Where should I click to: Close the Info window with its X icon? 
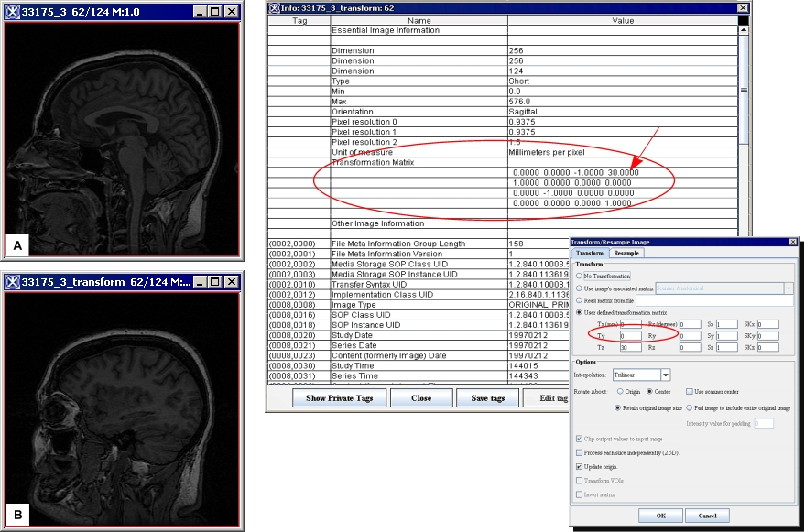coord(743,7)
